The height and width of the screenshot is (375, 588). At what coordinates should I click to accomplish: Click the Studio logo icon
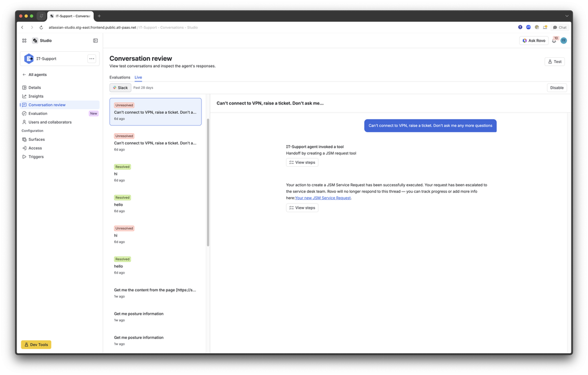tap(35, 41)
